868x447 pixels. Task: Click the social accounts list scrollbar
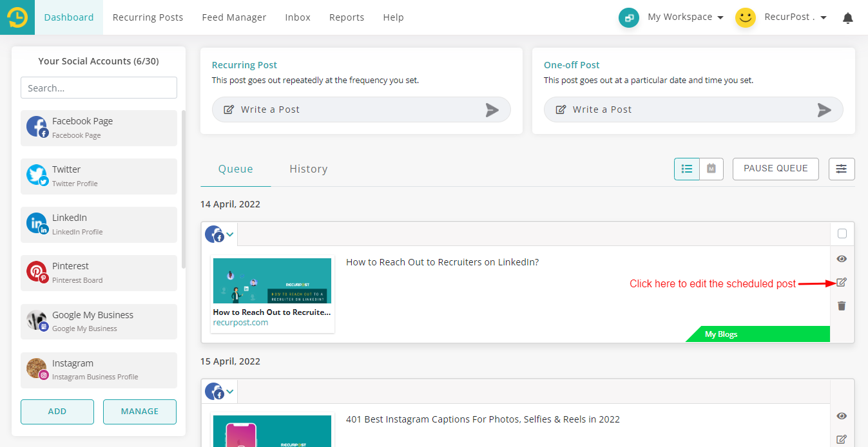click(x=184, y=190)
